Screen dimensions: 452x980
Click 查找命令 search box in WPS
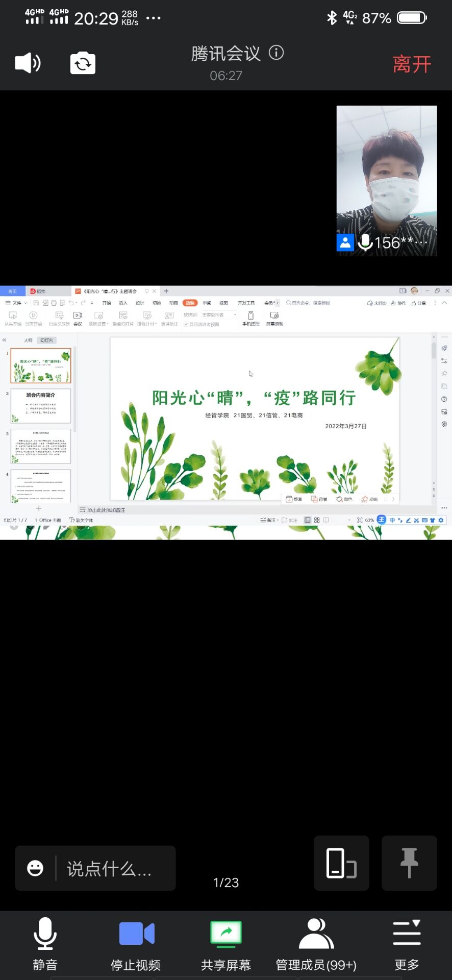308,303
